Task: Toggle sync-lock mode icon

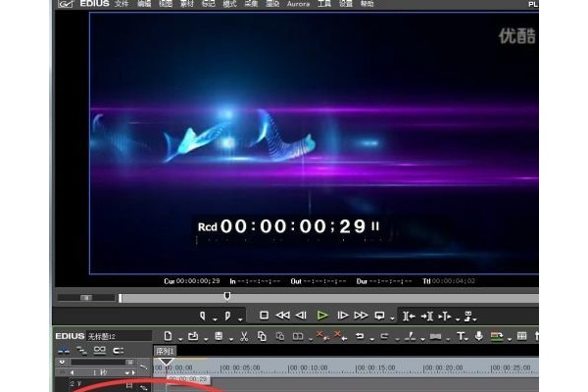Action: coord(81,351)
